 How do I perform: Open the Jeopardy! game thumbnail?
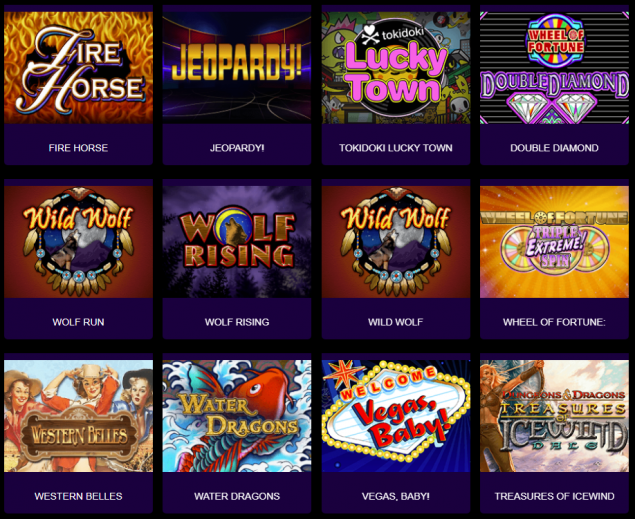tap(237, 68)
